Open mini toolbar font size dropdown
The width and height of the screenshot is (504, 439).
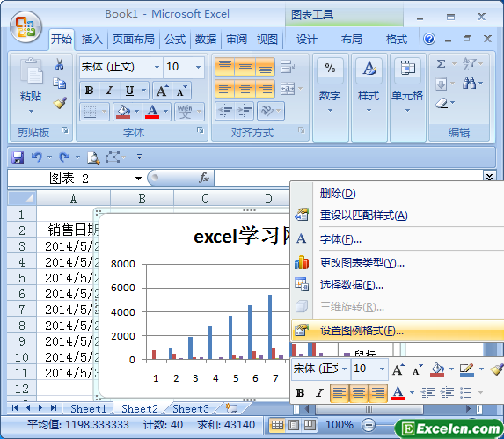[x=383, y=369]
